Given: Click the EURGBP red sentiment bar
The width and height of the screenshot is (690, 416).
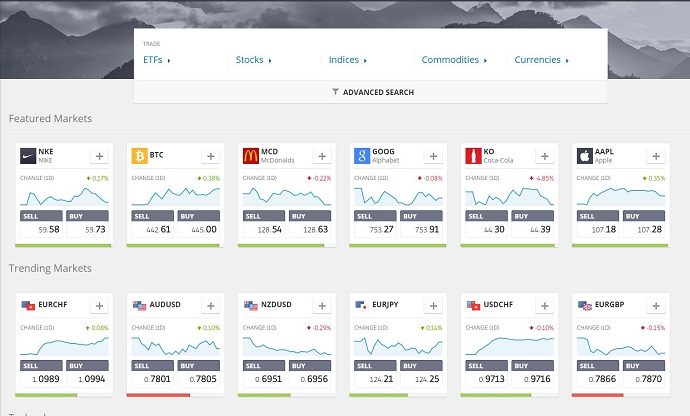Looking at the screenshot, I should pyautogui.click(x=598, y=395).
